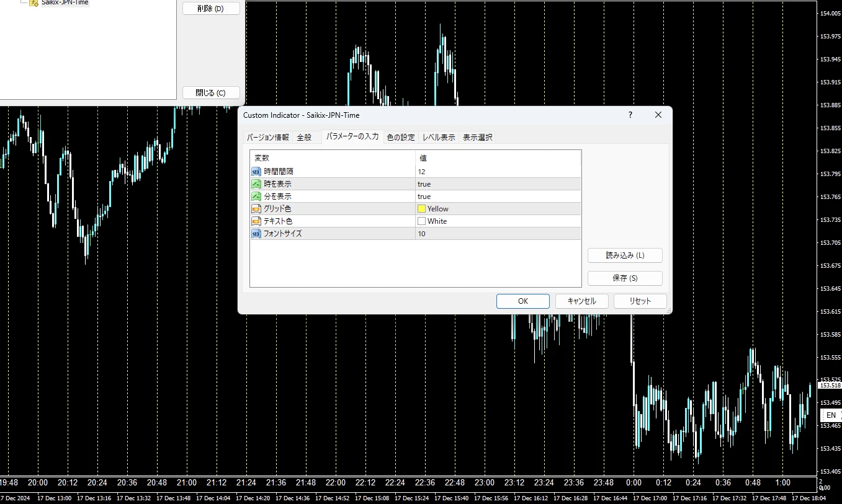Click the help question mark button
Image resolution: width=842 pixels, height=504 pixels.
pyautogui.click(x=630, y=115)
